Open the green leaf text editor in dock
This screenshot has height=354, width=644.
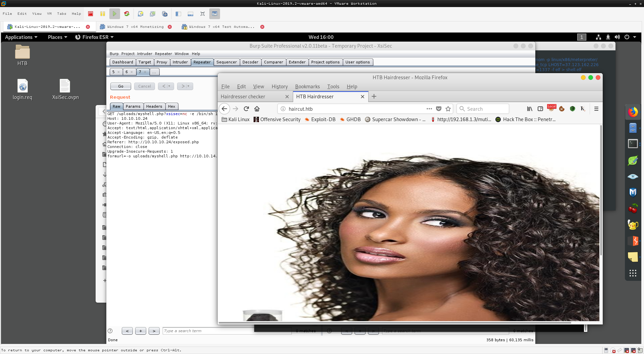(633, 160)
